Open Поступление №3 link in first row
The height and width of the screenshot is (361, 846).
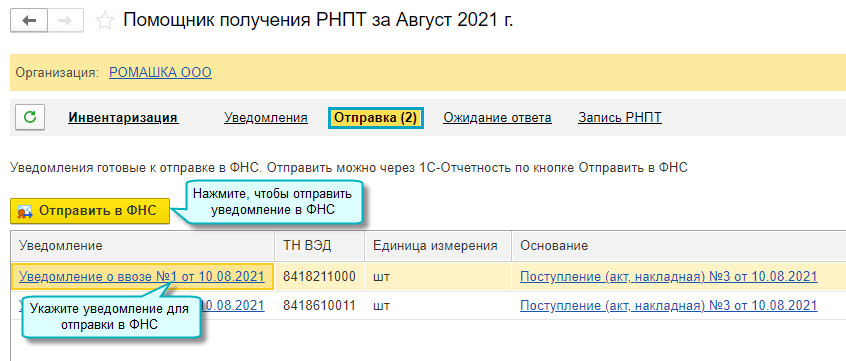(668, 277)
